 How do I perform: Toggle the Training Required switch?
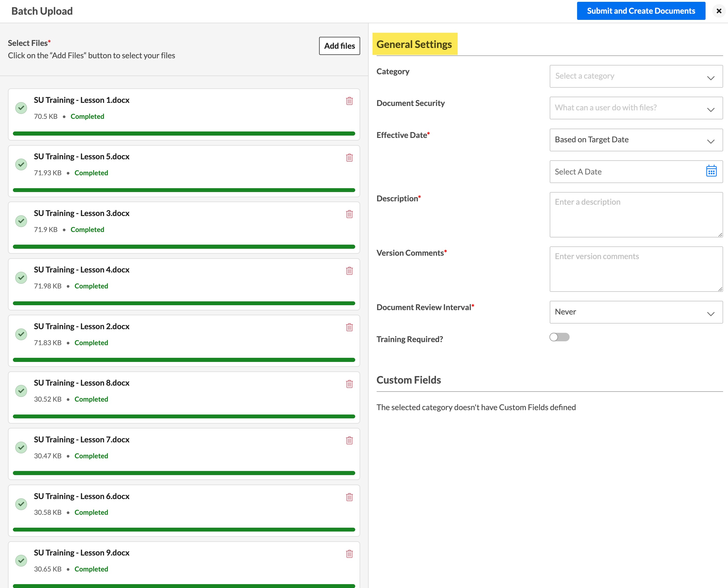pos(559,337)
